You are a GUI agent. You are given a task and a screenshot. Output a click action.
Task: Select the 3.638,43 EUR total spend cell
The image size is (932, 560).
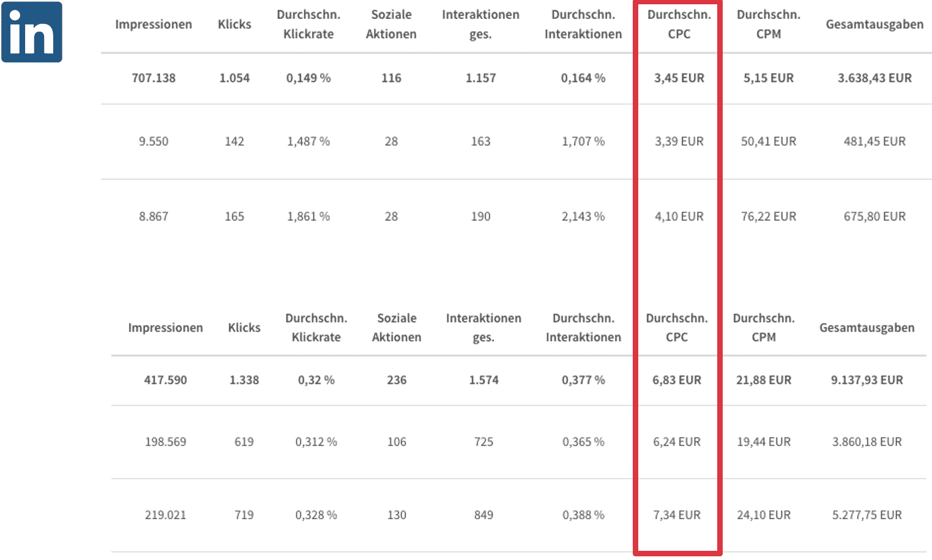click(x=874, y=78)
